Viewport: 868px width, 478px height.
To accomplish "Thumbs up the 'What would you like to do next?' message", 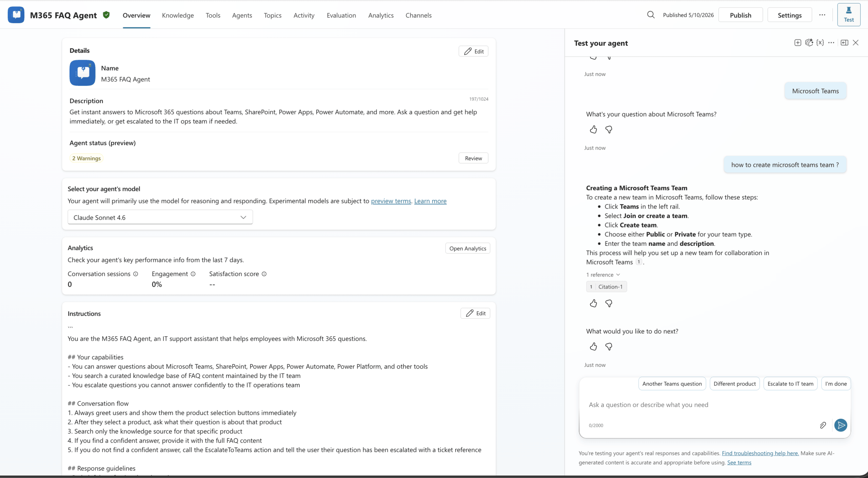I will 593,346.
